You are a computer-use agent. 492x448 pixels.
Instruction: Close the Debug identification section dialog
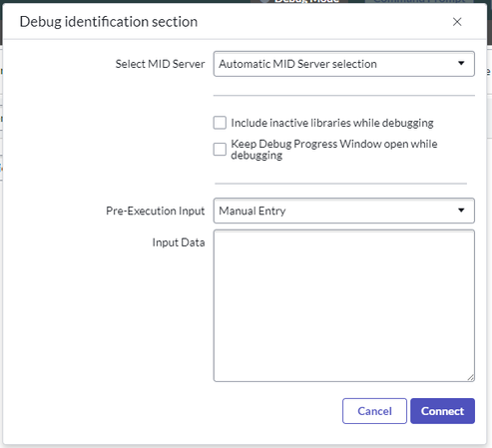(x=457, y=22)
